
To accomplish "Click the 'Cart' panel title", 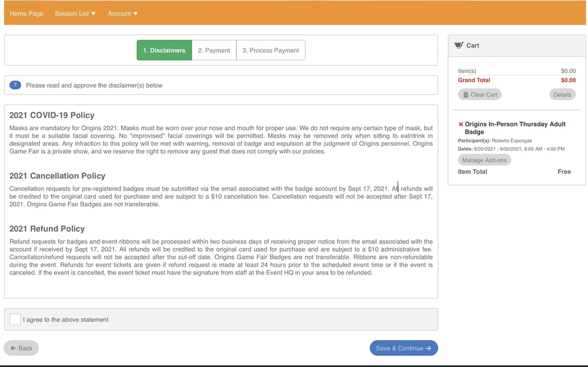I will tap(473, 45).
